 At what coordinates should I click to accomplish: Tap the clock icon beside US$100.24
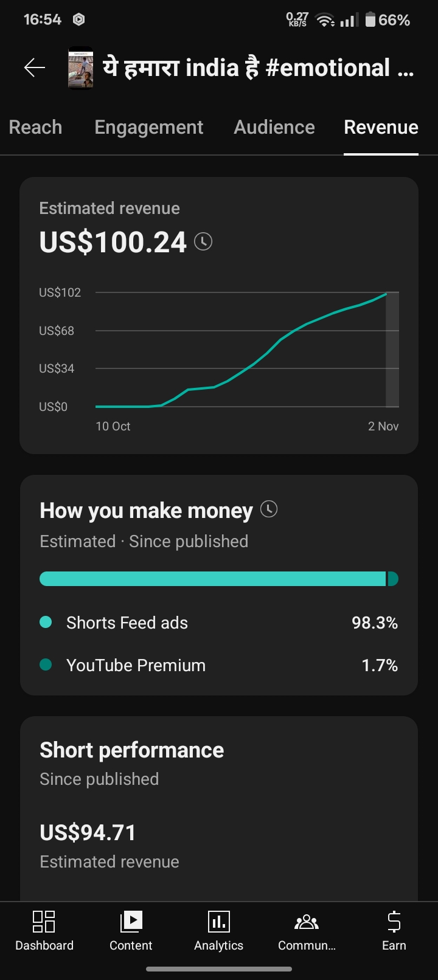[x=203, y=242]
